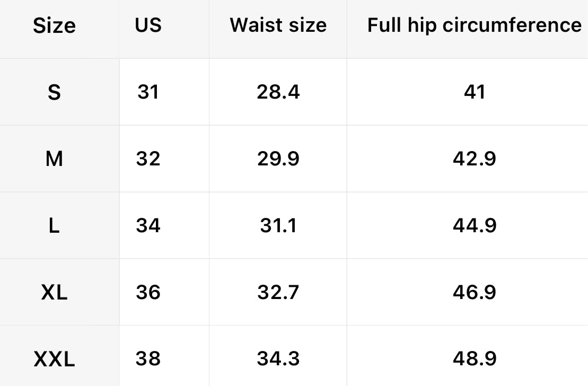Click waist size value 28.4
The image size is (588, 386).
point(278,92)
